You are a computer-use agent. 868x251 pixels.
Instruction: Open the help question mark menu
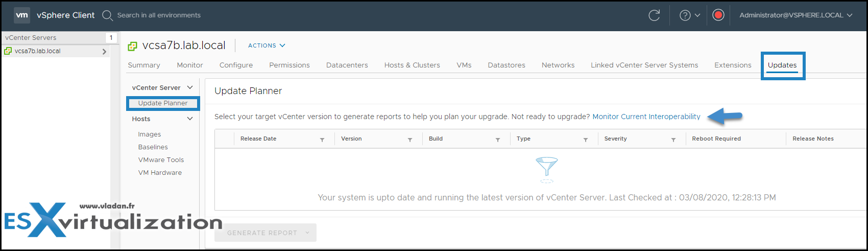click(x=685, y=15)
